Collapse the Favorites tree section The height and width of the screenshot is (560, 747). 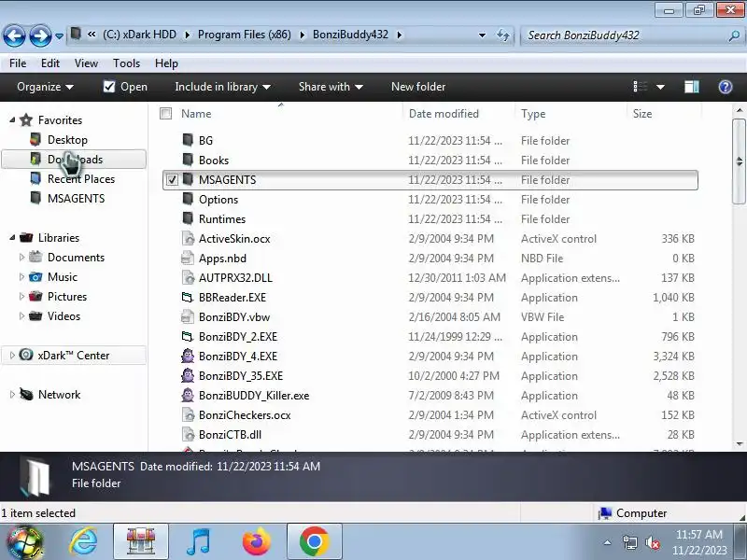(12, 120)
